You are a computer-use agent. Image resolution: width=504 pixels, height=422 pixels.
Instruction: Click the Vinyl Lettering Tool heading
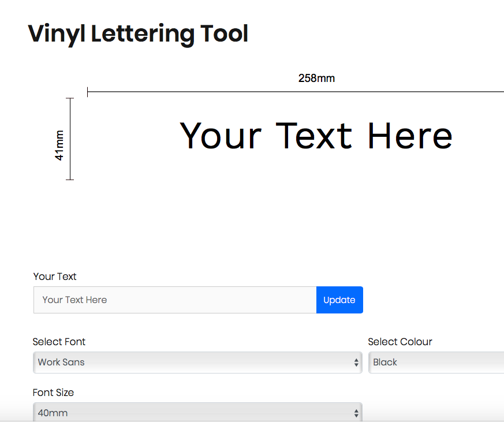click(x=138, y=33)
